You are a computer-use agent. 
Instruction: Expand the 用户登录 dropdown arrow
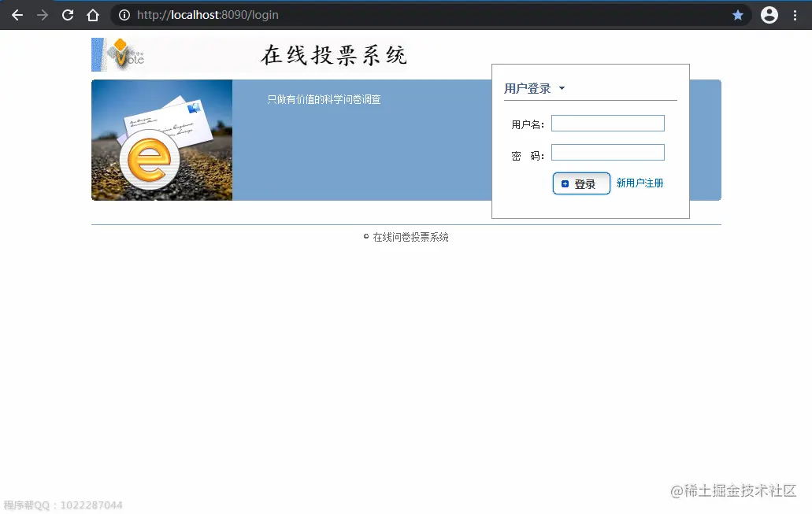point(561,88)
